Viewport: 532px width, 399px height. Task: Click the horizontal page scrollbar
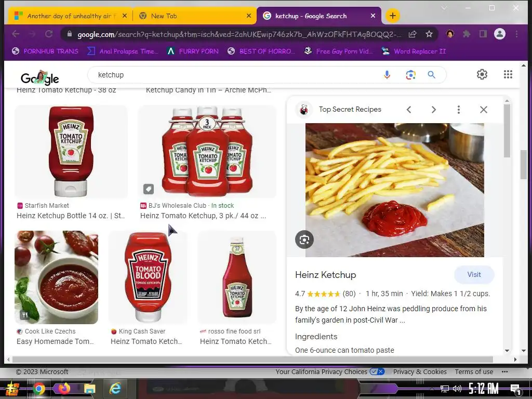pyautogui.click(x=252, y=360)
